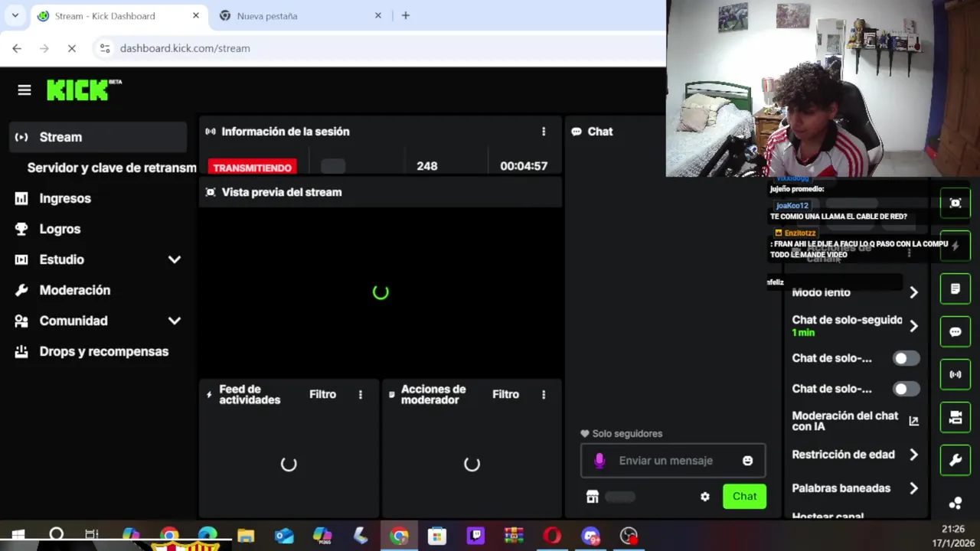Open File Explorer from the taskbar

(x=246, y=536)
